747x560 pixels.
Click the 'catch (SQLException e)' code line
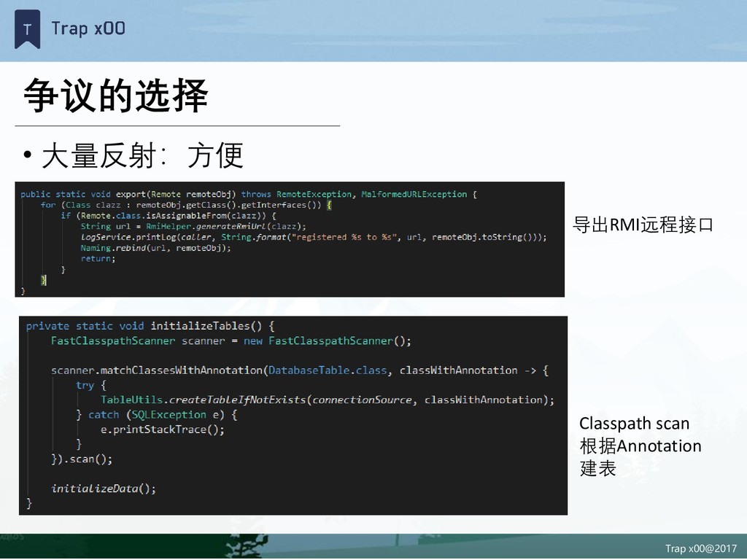click(x=157, y=415)
